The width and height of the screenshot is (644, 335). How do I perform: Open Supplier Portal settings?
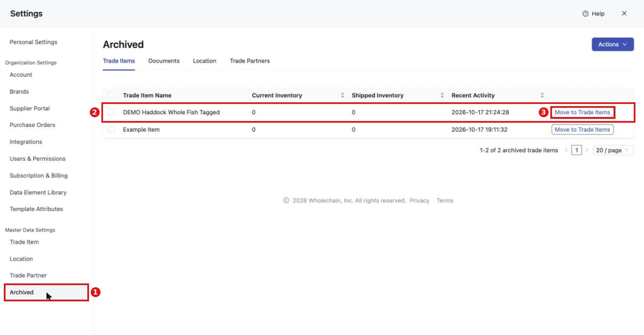click(30, 108)
